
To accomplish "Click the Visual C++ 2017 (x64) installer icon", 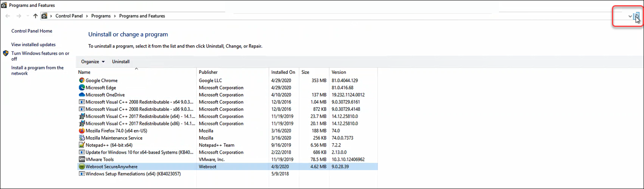I will click(82, 116).
